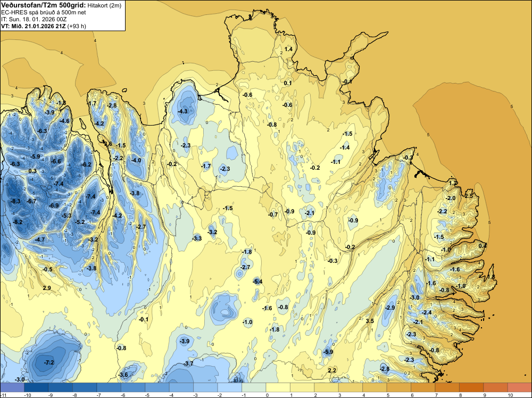
Task: Click the '-4.0' temperature value
Action: pos(136,161)
